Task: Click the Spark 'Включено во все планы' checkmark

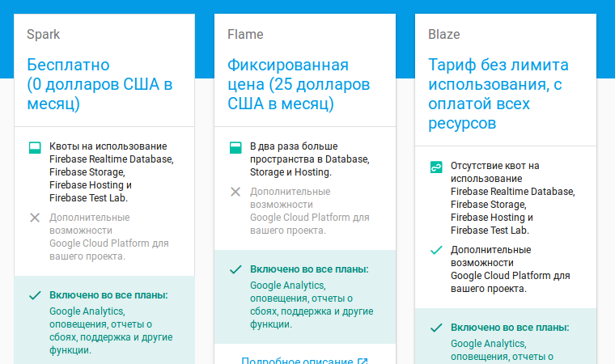Action: (35, 295)
